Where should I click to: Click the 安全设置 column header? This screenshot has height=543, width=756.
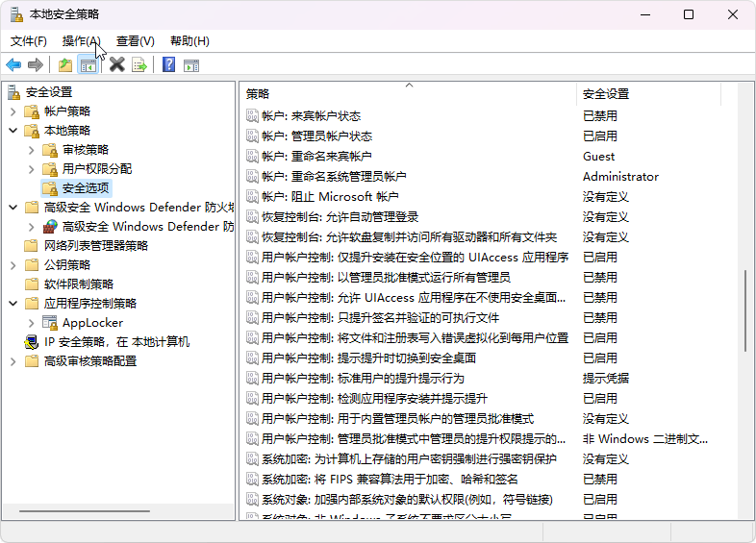pyautogui.click(x=644, y=93)
